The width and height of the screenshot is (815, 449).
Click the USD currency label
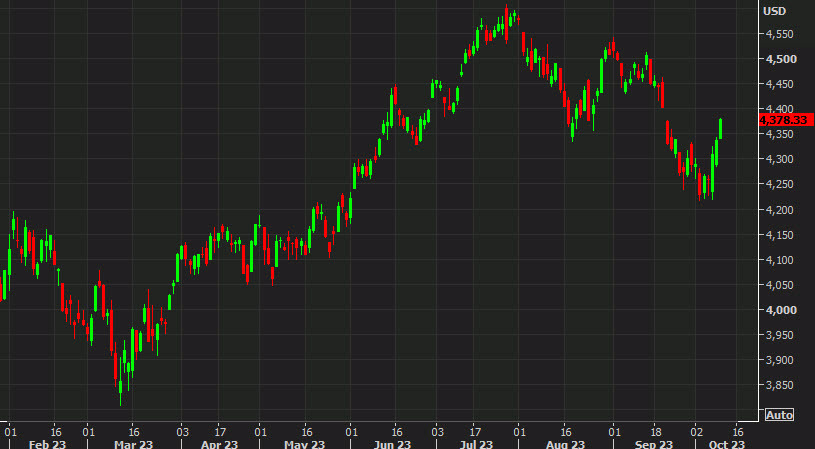(774, 11)
